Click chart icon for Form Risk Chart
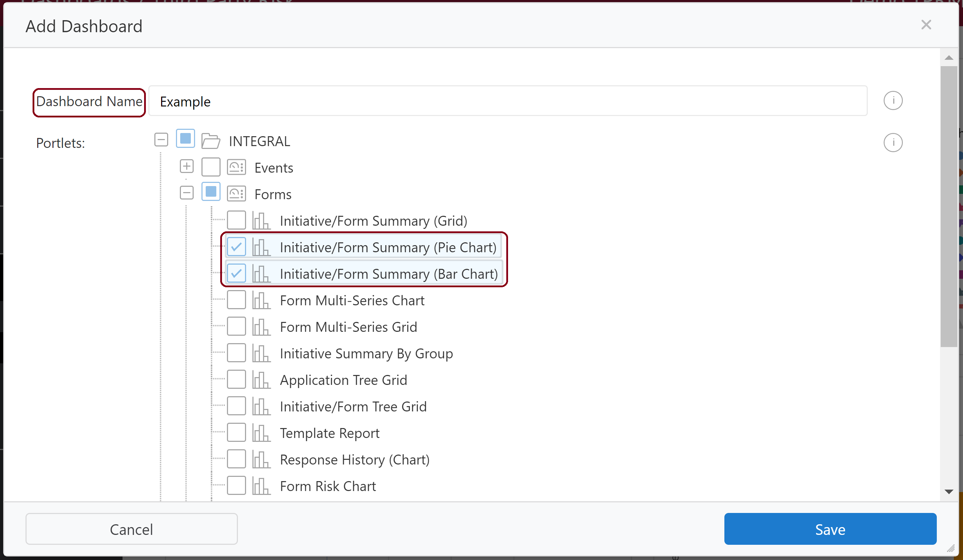This screenshot has height=560, width=963. (261, 486)
